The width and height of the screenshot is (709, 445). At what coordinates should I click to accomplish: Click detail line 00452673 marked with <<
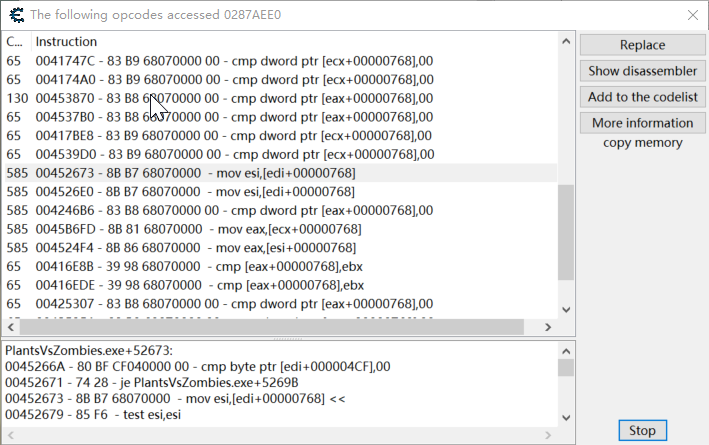175,398
